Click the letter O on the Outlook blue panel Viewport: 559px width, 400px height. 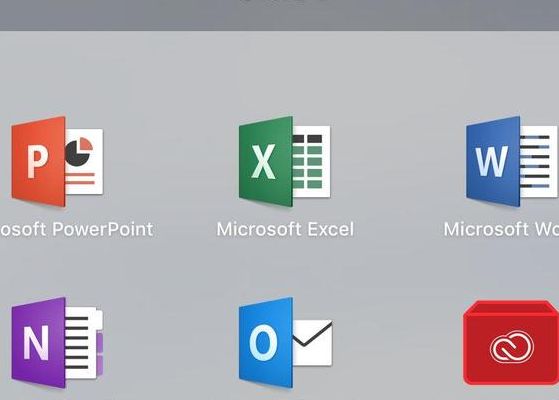tap(264, 343)
